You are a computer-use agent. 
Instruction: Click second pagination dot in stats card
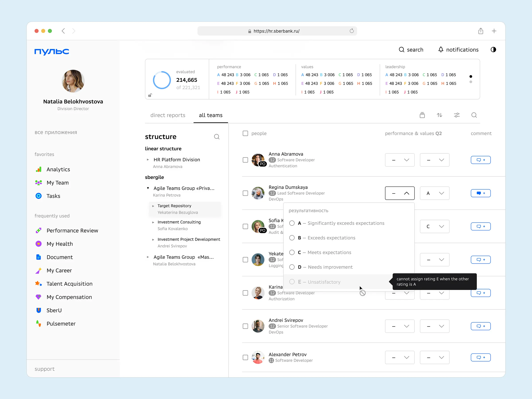pyautogui.click(x=471, y=82)
